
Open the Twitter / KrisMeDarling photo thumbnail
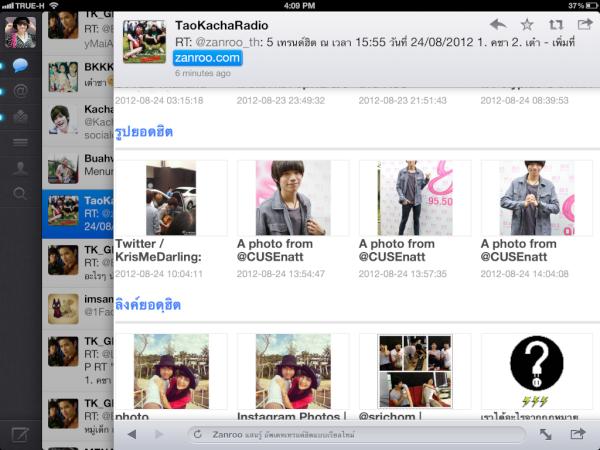click(x=171, y=197)
